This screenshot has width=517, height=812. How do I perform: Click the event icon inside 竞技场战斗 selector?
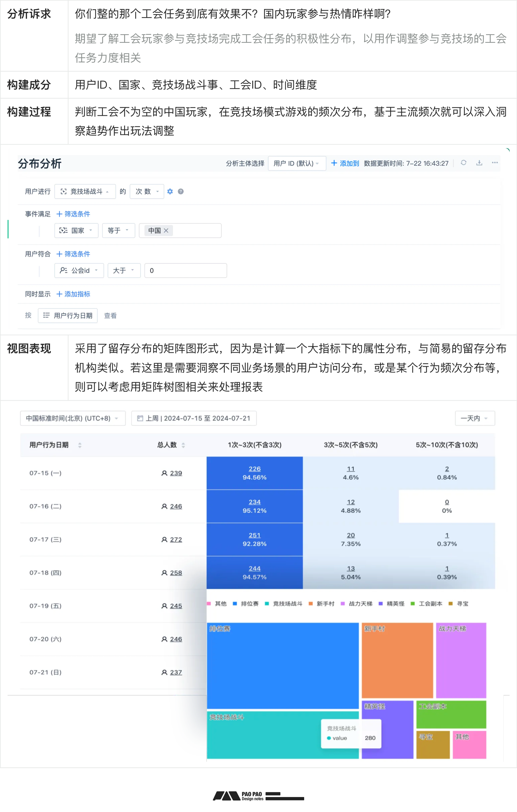click(64, 191)
